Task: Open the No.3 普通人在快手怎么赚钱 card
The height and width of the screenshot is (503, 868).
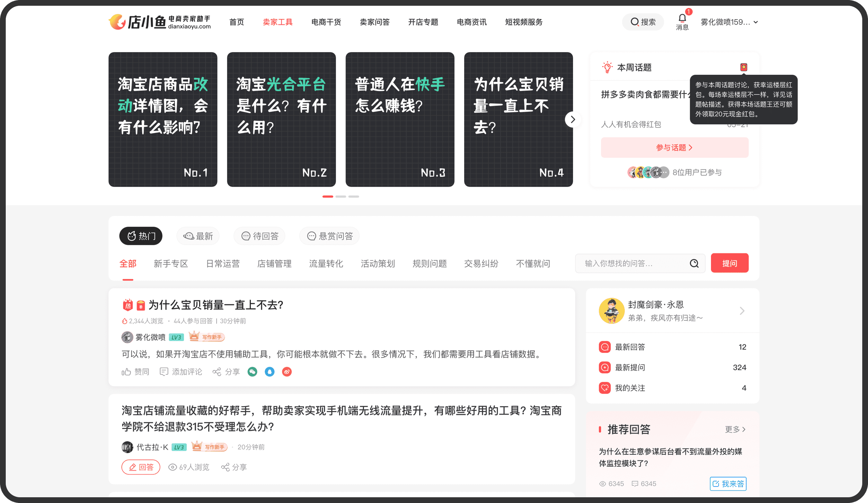Action: 400,119
